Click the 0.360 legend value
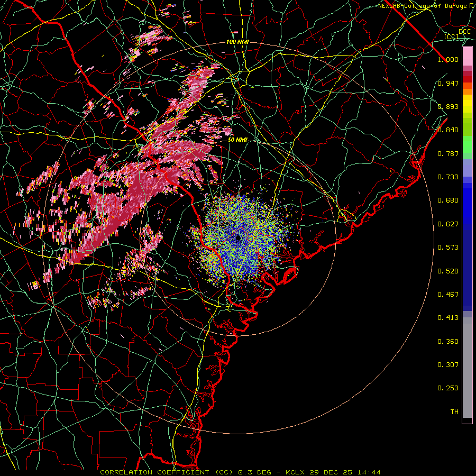The image size is (476, 476). tap(448, 342)
